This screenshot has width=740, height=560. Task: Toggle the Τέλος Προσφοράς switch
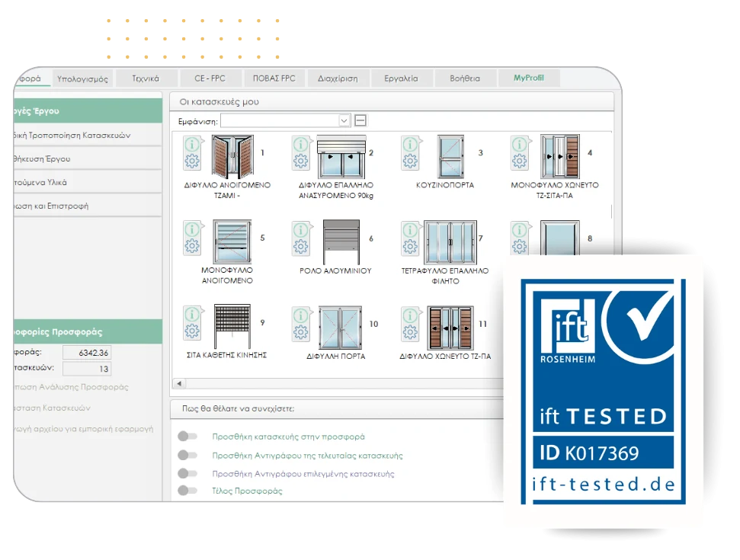(x=187, y=491)
